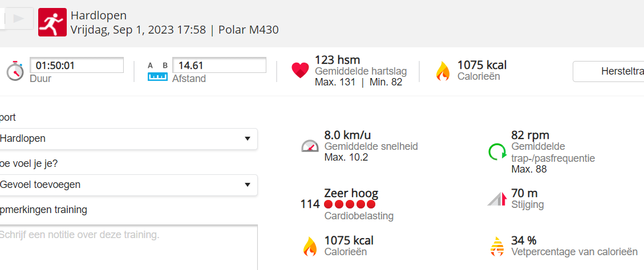The image size is (644, 270).
Task: Click the red running sport icon
Action: [52, 22]
